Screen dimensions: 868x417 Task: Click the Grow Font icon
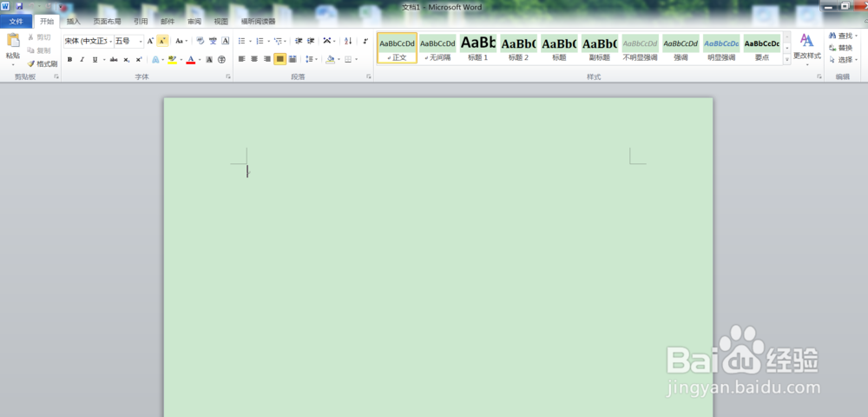point(150,41)
